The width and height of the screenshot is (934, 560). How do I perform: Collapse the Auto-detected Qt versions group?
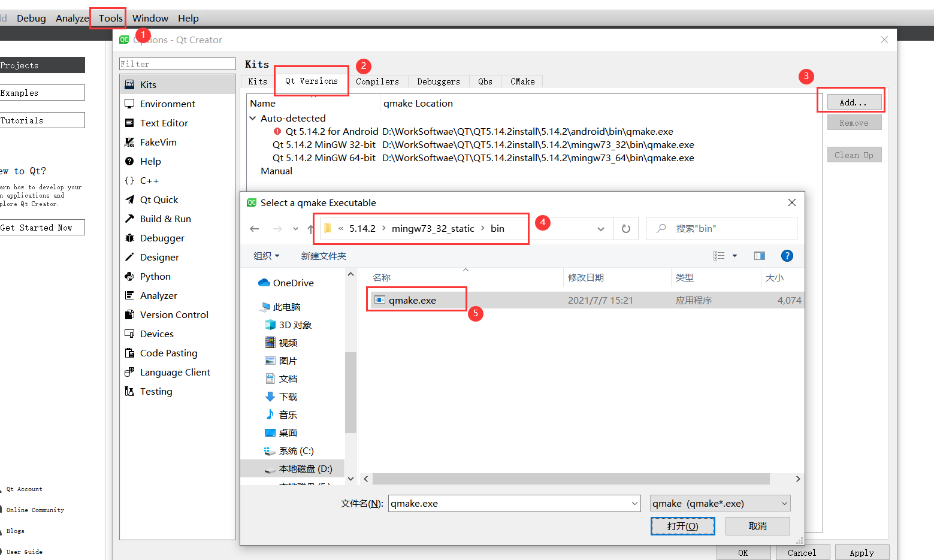pyautogui.click(x=253, y=118)
